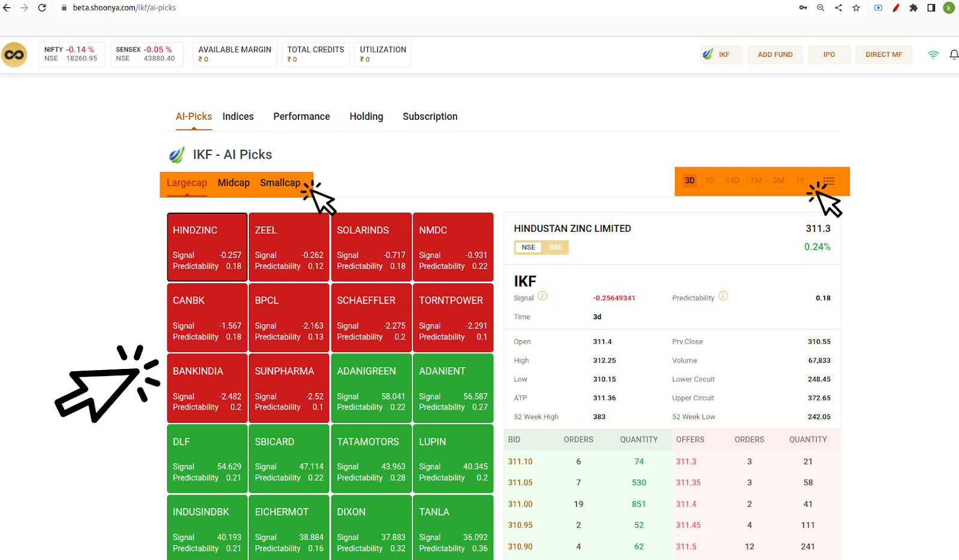The image size is (959, 560).
Task: Bookmark this page with the star icon
Action: [856, 8]
